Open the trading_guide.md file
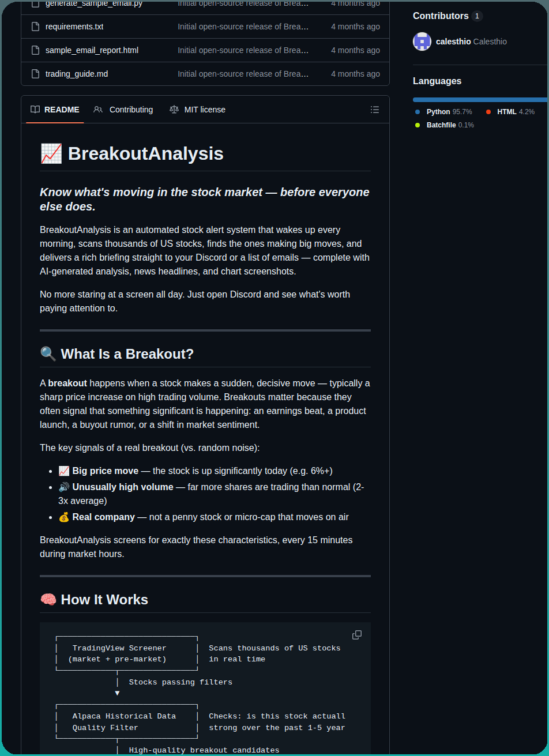 [x=77, y=74]
